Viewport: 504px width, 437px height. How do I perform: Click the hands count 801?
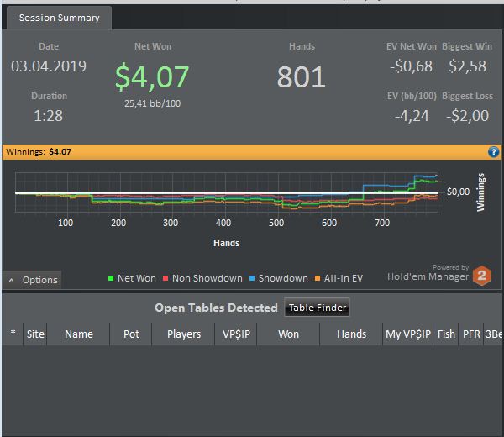point(302,76)
